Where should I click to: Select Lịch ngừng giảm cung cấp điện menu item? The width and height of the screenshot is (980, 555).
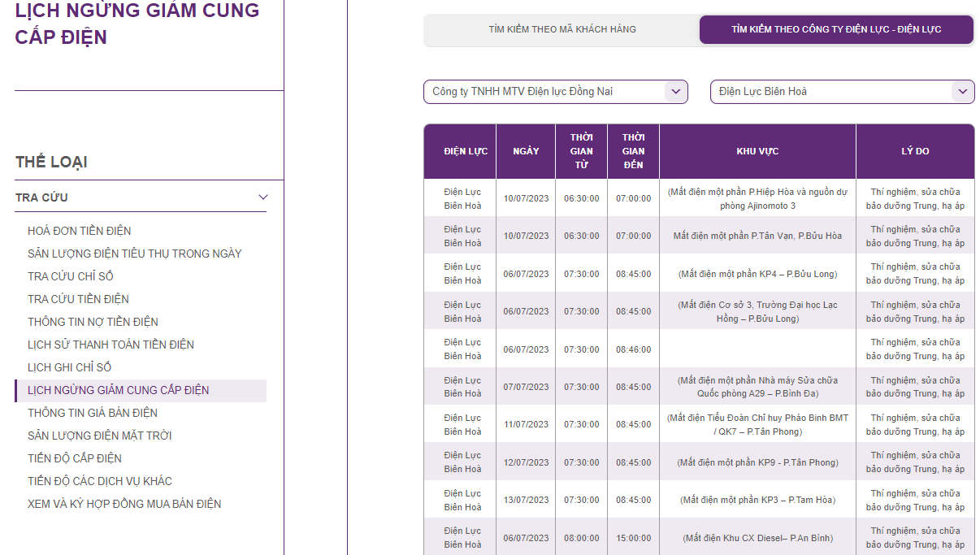[141, 390]
